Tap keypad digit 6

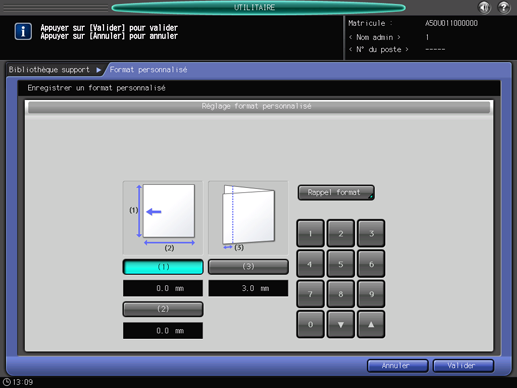371,264
